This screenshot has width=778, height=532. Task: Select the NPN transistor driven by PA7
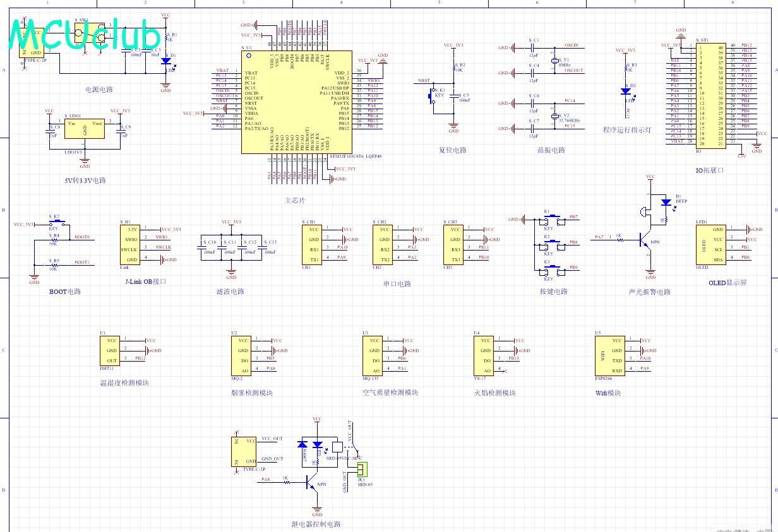pos(645,239)
